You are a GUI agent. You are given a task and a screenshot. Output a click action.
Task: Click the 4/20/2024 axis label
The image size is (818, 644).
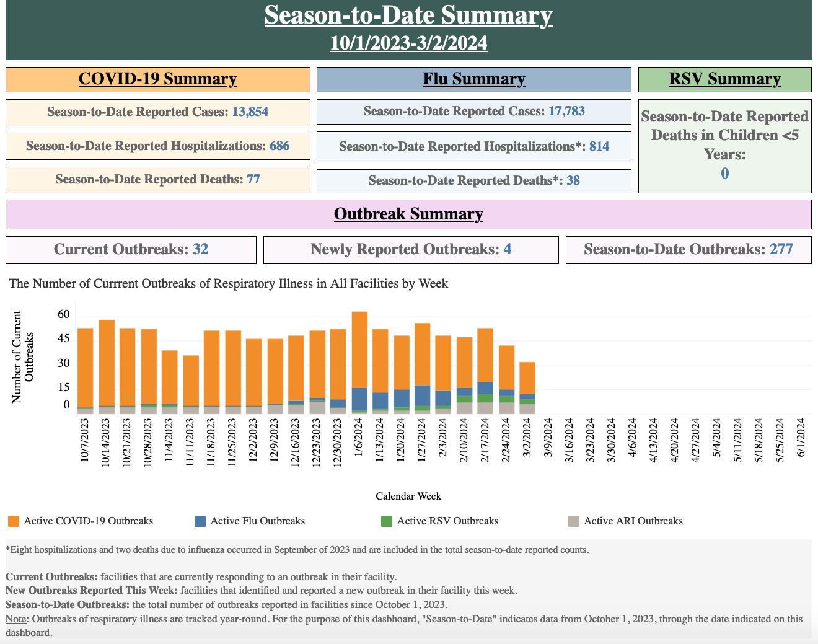click(675, 441)
